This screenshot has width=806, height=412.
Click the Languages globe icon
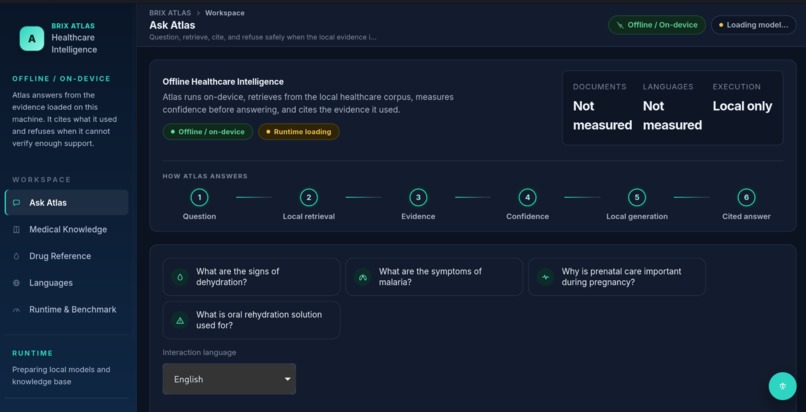[x=16, y=283]
